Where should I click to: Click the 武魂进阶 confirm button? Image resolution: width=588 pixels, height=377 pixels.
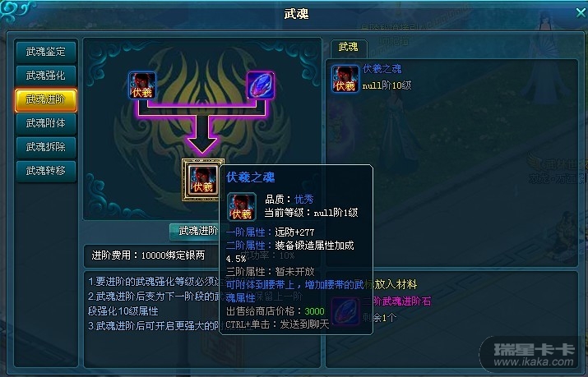(x=195, y=232)
